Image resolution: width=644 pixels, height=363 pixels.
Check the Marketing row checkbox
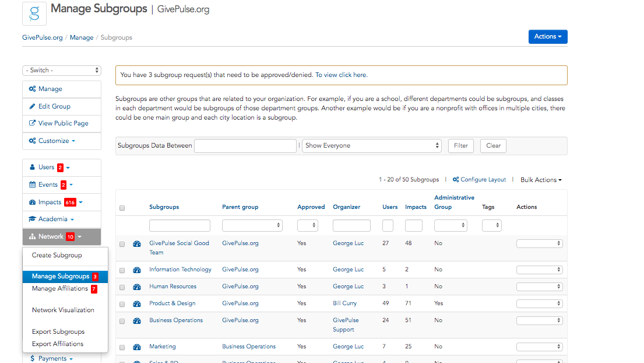tap(122, 347)
